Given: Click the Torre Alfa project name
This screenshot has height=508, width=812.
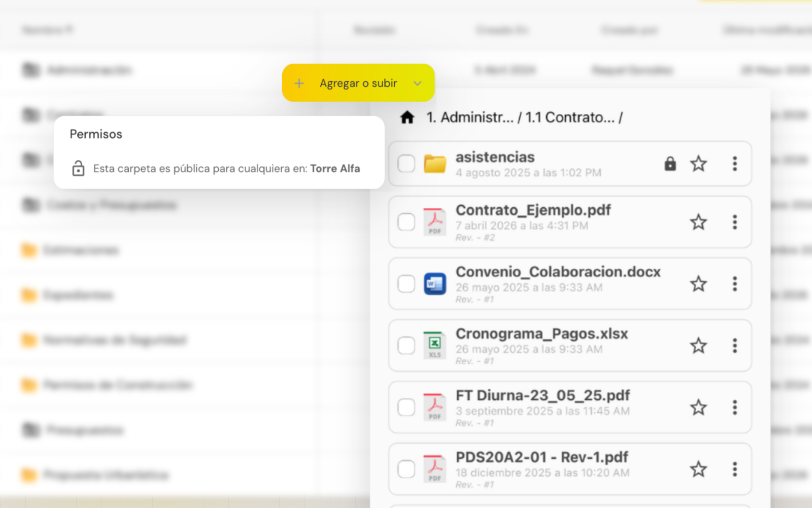Looking at the screenshot, I should tap(335, 169).
